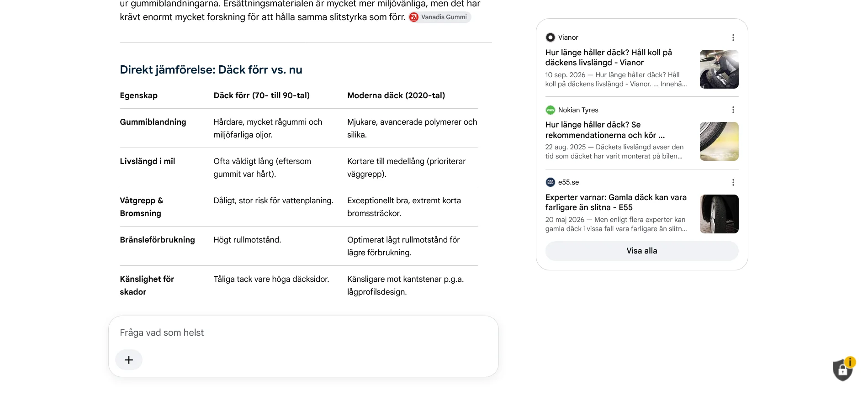Image resolution: width=868 pixels, height=396 pixels.
Task: Click cell Tåliga tack vare höga däcksidor
Action: click(271, 279)
